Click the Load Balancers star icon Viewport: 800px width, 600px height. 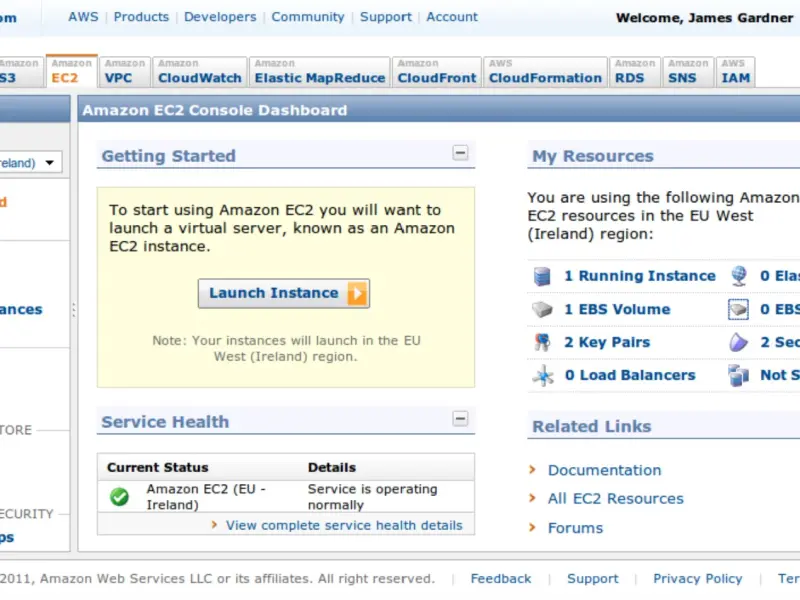(x=543, y=376)
